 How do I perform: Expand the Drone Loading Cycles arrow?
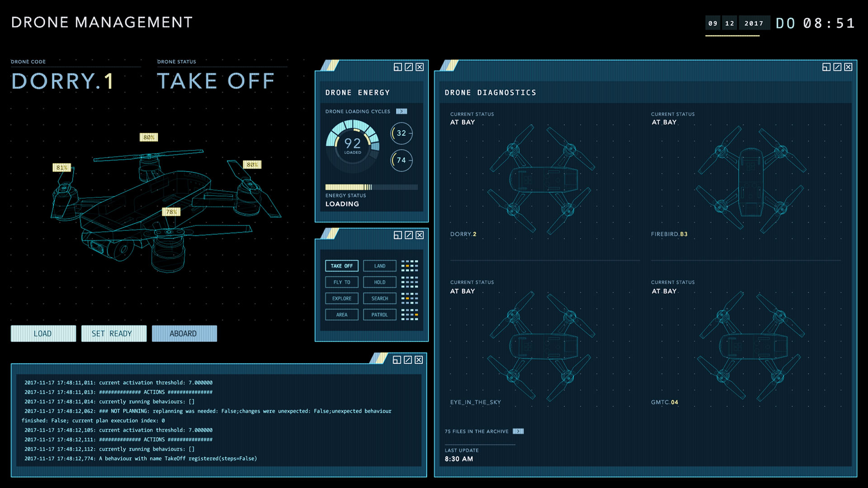click(x=401, y=111)
